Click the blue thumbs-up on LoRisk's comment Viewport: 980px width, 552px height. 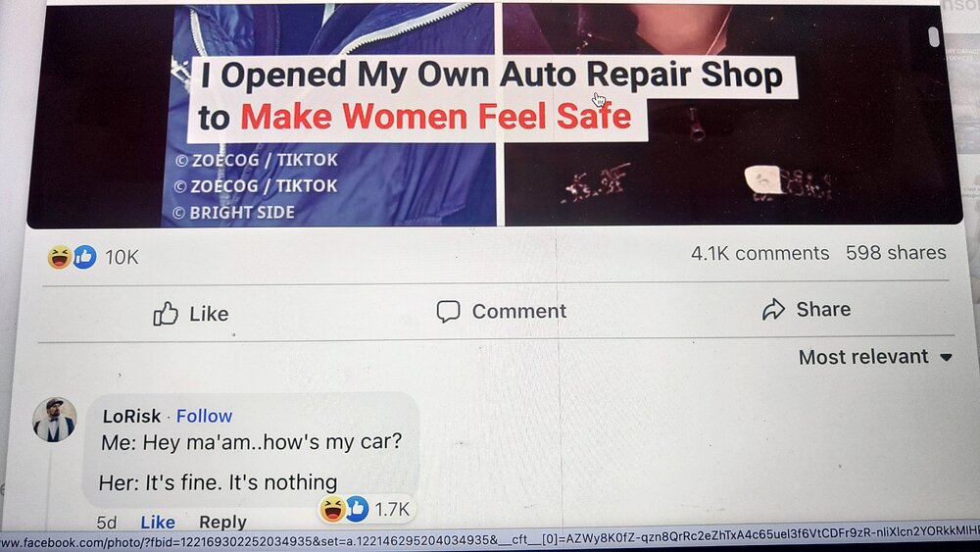point(357,509)
